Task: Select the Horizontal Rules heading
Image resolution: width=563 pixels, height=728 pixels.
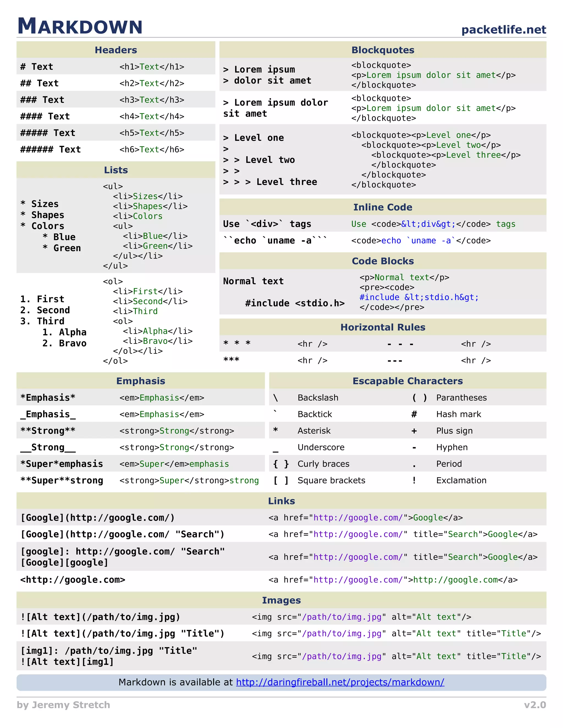Action: pyautogui.click(x=383, y=327)
